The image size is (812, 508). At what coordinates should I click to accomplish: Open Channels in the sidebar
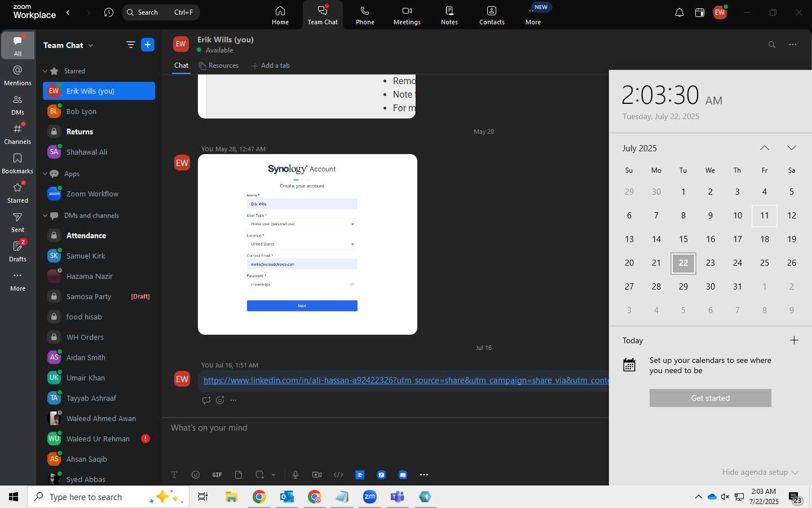tap(18, 134)
